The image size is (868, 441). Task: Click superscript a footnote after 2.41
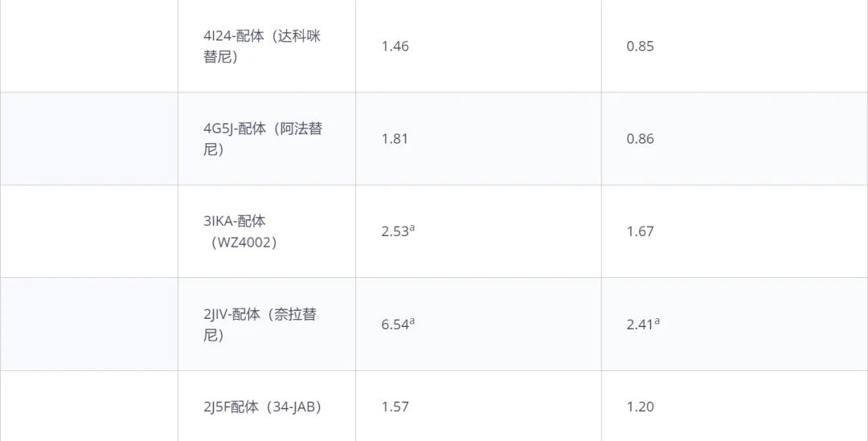[x=657, y=321]
